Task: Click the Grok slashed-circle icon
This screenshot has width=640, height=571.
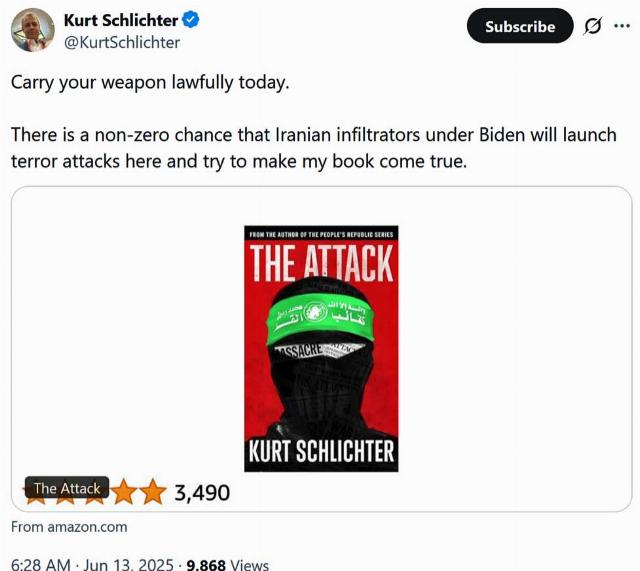Action: tap(592, 26)
